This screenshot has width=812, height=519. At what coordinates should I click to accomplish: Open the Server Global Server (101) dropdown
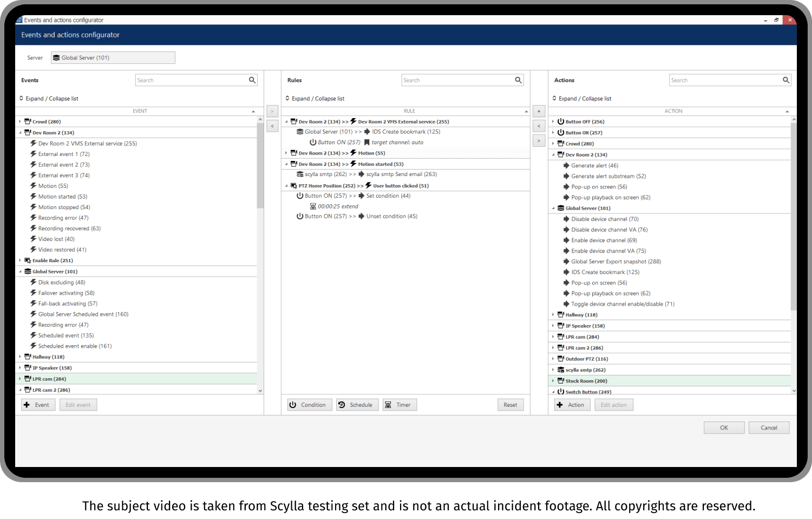pos(113,57)
